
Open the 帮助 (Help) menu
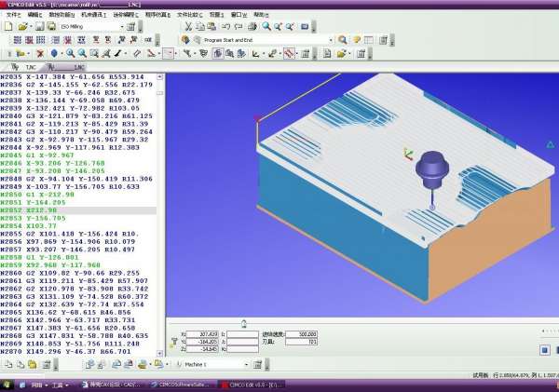(x=261, y=15)
